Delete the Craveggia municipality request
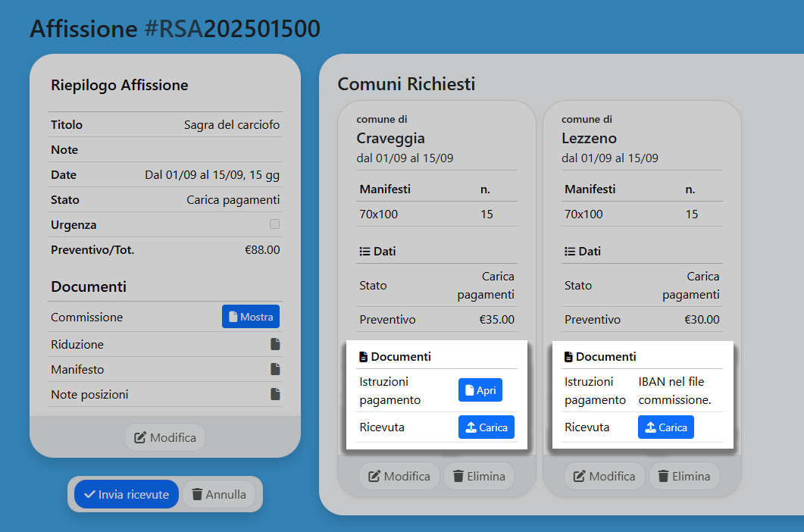The width and height of the screenshot is (804, 532). tap(479, 476)
